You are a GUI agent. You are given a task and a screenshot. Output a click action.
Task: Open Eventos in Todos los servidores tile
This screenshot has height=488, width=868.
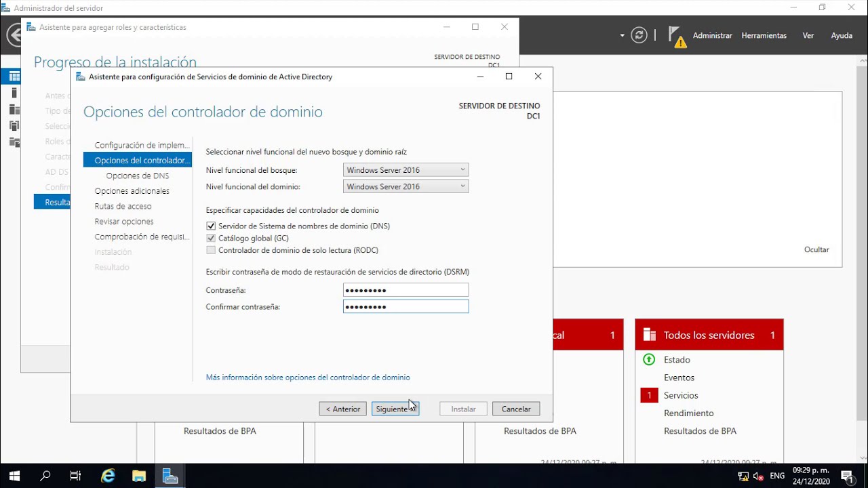pyautogui.click(x=679, y=378)
